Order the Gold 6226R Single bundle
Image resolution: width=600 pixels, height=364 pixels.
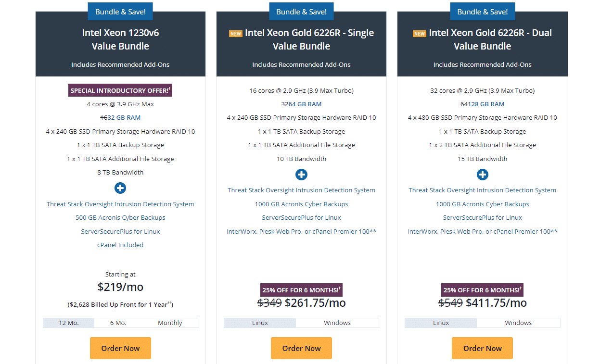pos(301,348)
